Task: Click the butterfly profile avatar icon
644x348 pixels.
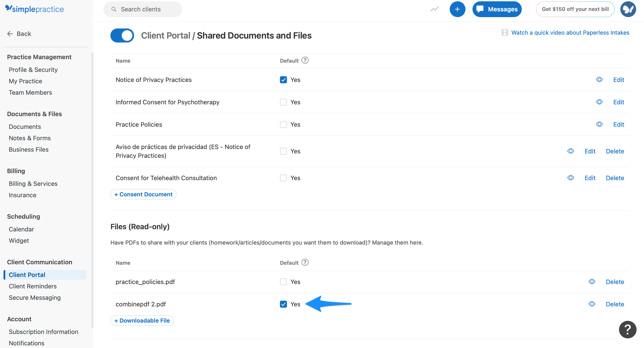Action: pyautogui.click(x=628, y=9)
